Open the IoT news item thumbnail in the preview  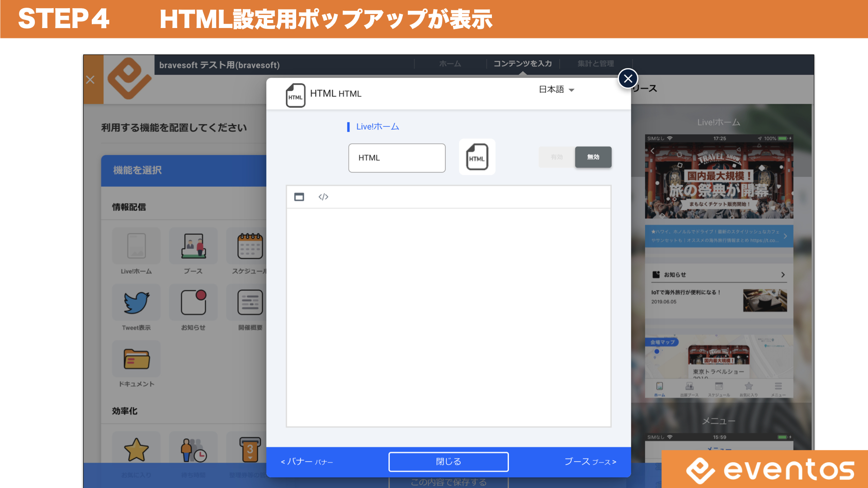pos(765,300)
